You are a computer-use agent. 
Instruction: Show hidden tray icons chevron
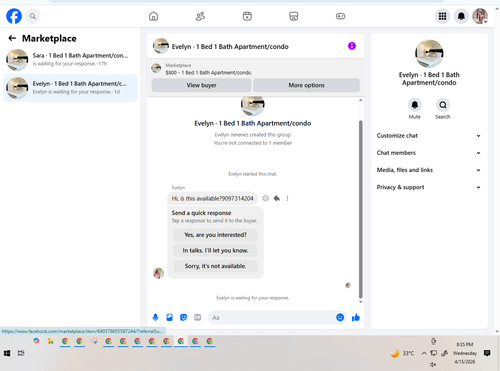click(x=424, y=353)
